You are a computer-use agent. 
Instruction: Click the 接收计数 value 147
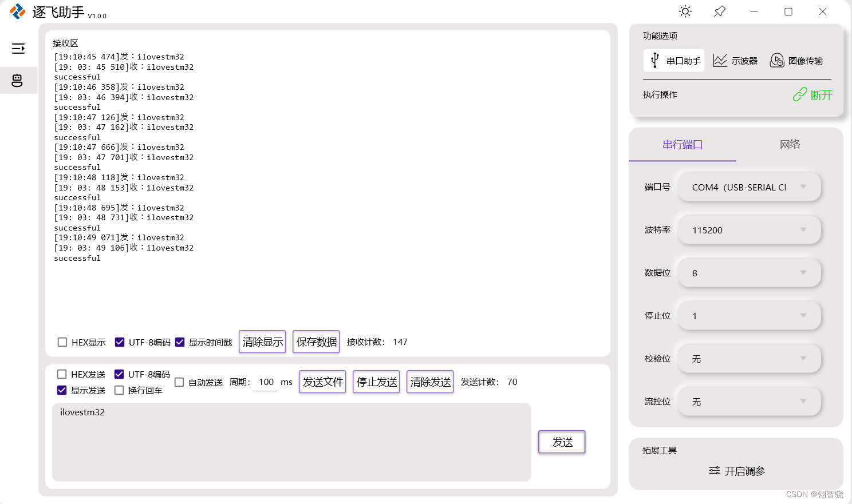[400, 342]
